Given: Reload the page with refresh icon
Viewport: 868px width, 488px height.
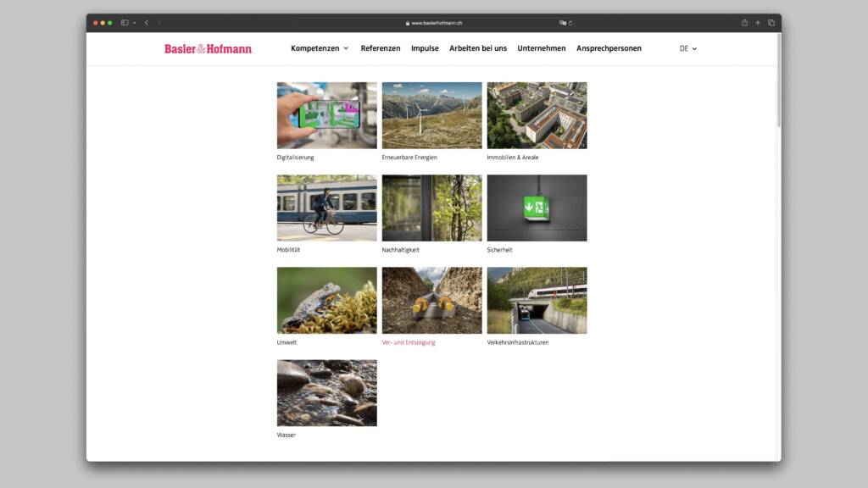Looking at the screenshot, I should click(x=570, y=23).
